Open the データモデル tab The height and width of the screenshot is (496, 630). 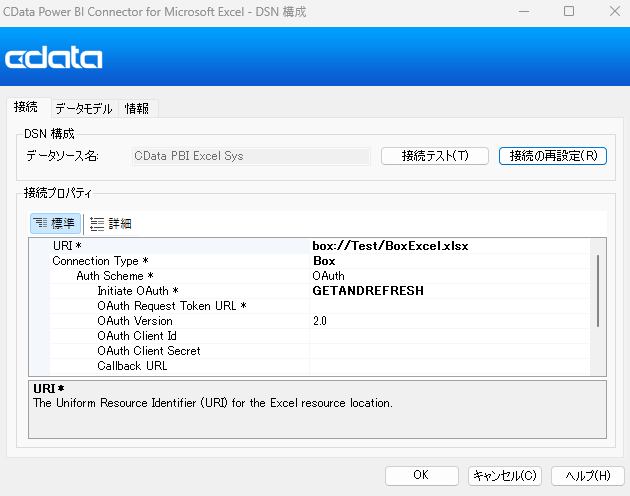(83, 108)
